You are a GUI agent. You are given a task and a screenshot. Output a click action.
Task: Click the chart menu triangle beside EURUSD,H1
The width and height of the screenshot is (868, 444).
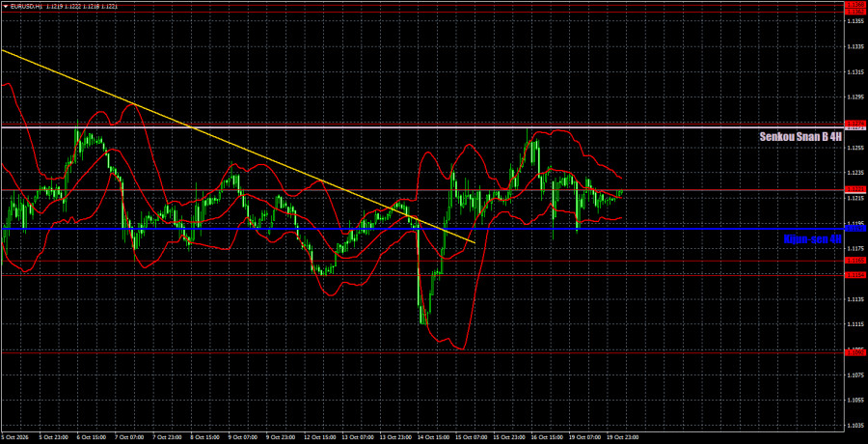(5, 5)
